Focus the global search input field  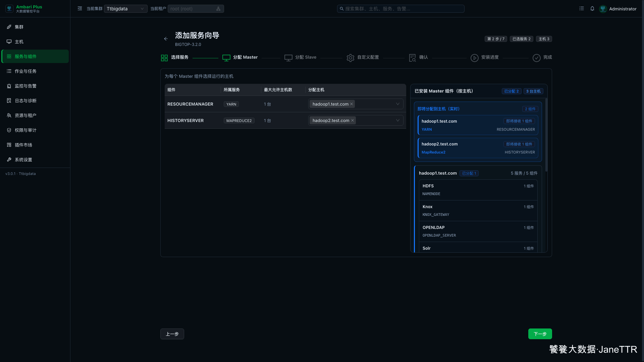[x=400, y=9]
